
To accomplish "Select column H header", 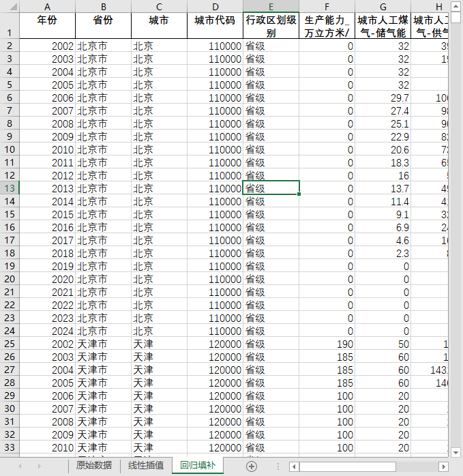I will [430, 7].
